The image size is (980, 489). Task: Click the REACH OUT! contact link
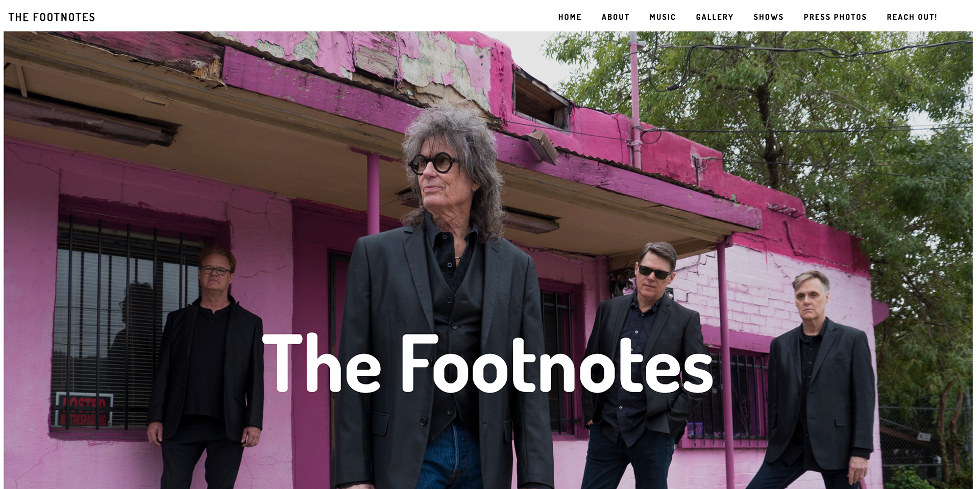coord(912,17)
